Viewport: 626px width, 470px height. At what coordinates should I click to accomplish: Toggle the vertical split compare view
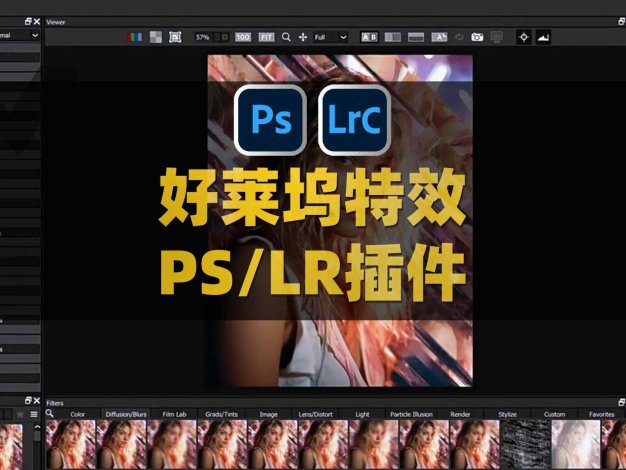(x=416, y=37)
